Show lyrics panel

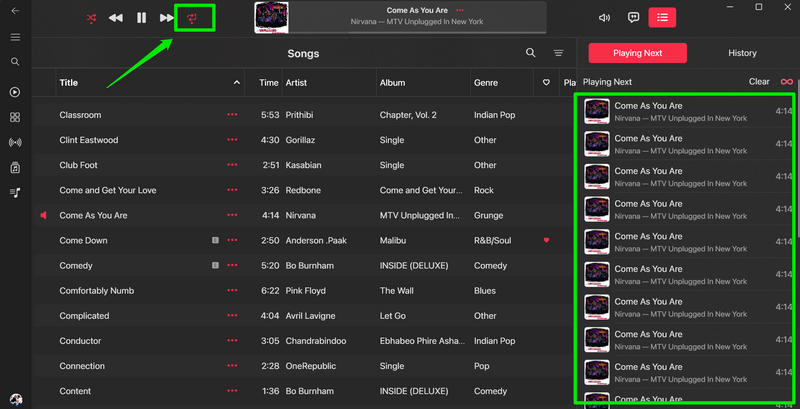(x=633, y=18)
